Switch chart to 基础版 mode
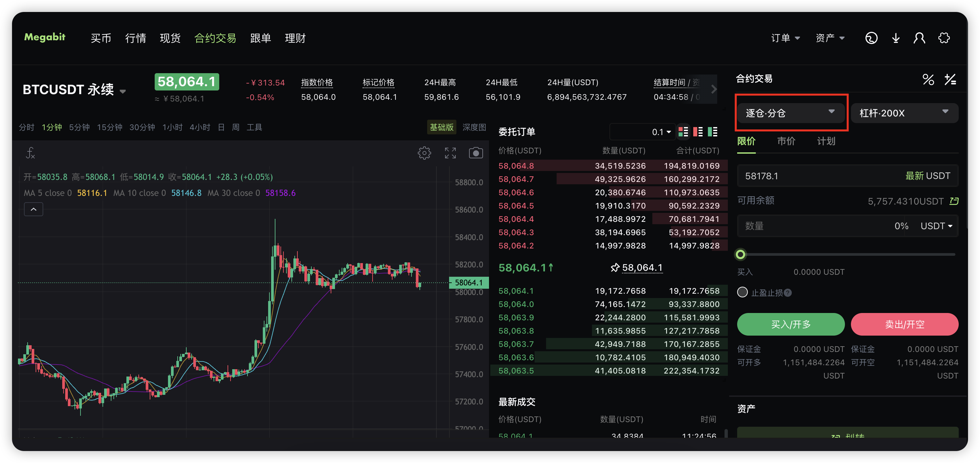This screenshot has width=980, height=463. point(441,127)
